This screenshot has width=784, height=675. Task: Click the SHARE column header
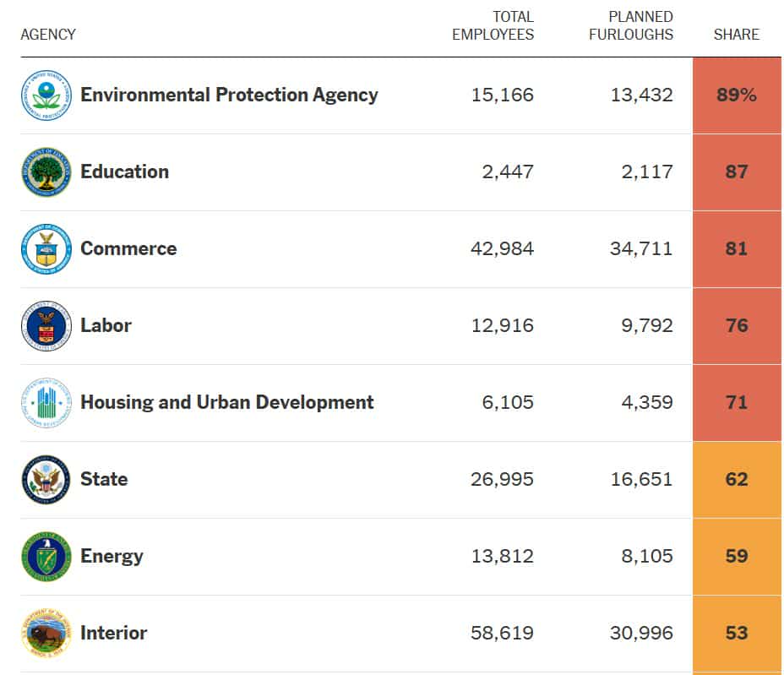pyautogui.click(x=736, y=35)
